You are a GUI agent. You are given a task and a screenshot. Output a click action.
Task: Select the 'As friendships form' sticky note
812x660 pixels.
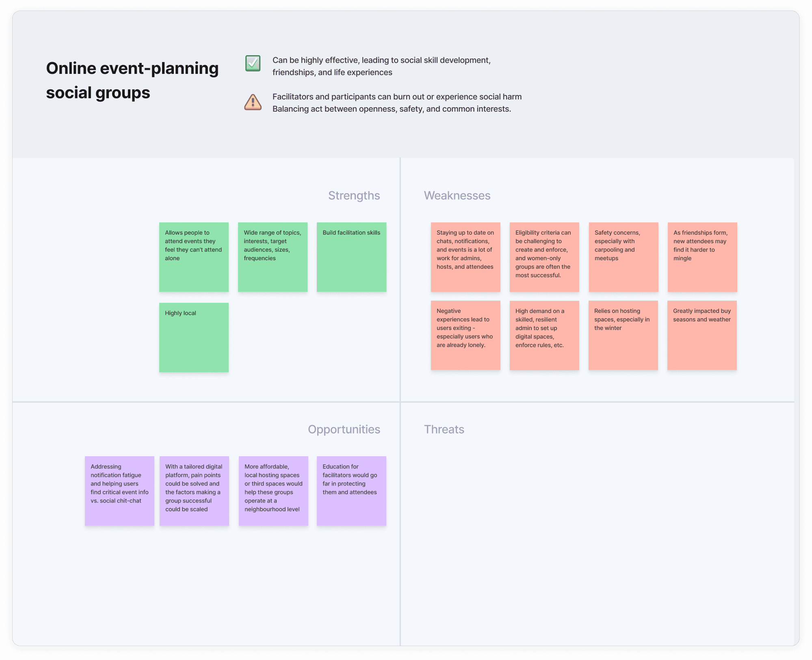pos(702,257)
